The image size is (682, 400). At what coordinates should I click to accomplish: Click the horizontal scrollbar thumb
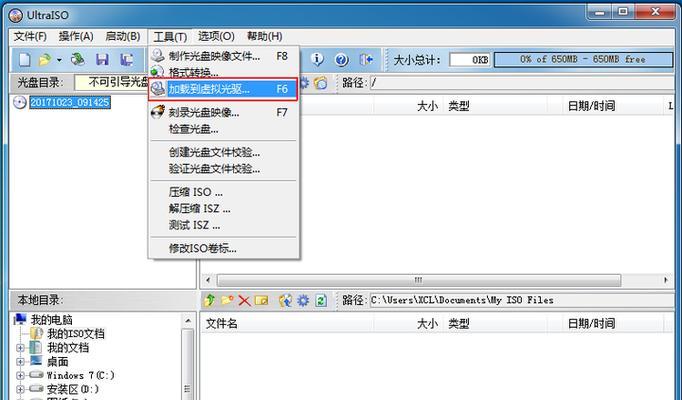coord(418,280)
